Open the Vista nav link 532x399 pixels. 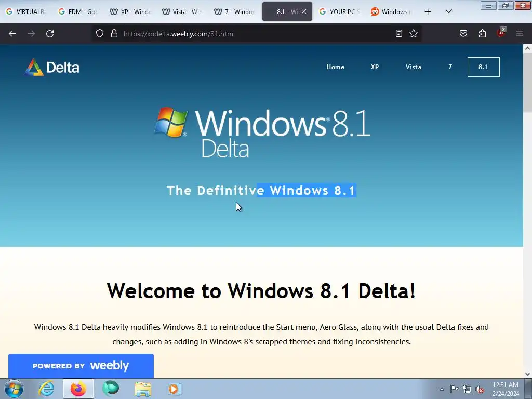[x=413, y=67]
